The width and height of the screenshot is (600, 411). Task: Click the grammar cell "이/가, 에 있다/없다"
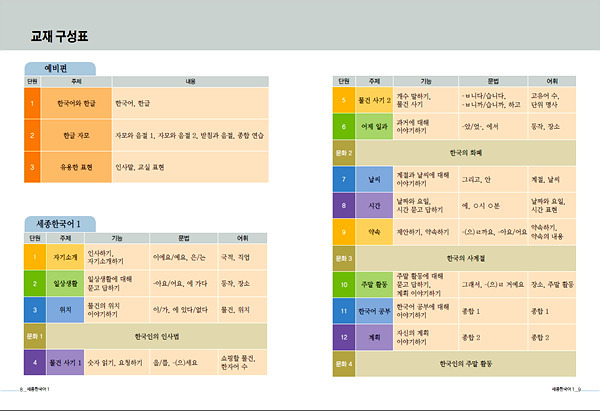pos(184,310)
